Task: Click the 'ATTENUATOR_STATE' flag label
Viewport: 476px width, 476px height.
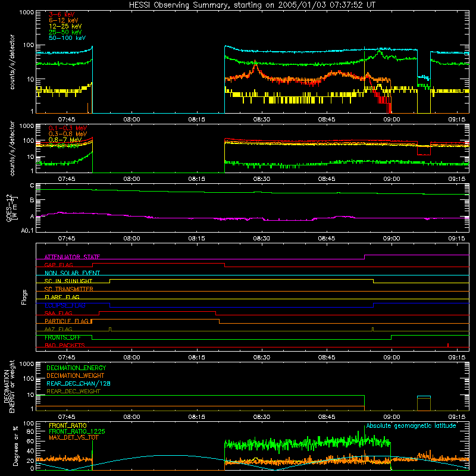Action: (x=72, y=257)
